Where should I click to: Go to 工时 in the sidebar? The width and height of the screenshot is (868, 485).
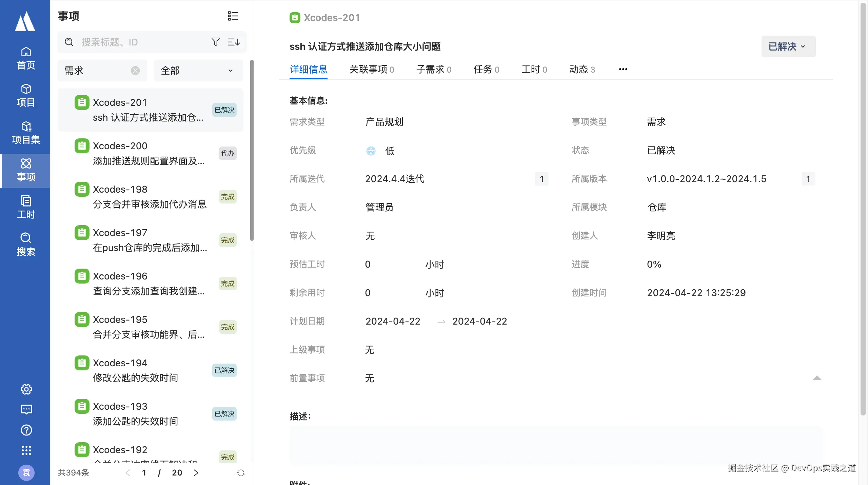tap(26, 207)
